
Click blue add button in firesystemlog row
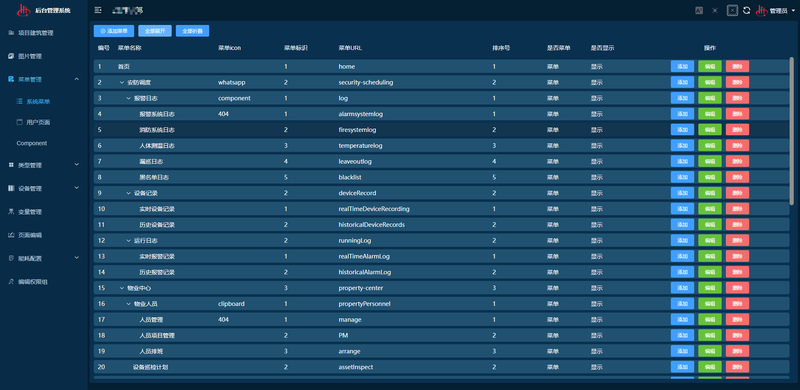tap(682, 130)
